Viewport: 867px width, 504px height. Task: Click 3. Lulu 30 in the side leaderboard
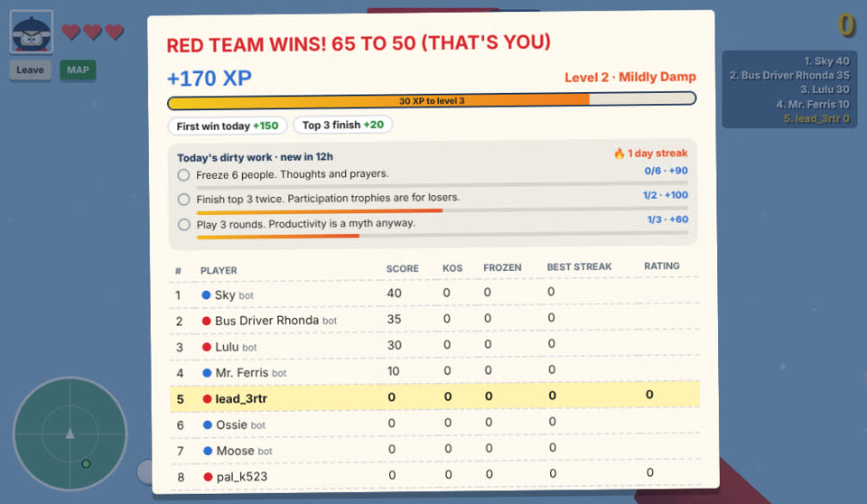point(825,89)
